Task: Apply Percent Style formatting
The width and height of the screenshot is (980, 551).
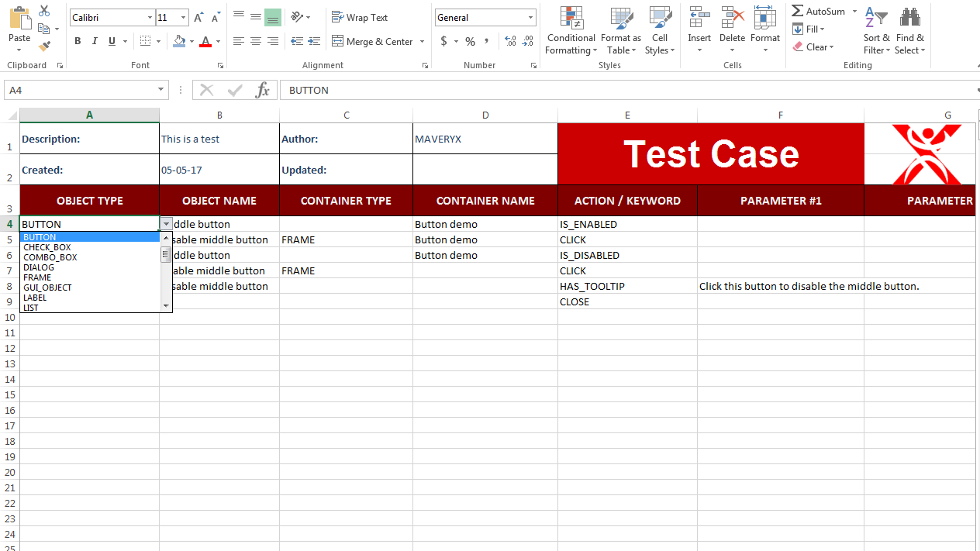Action: click(x=470, y=41)
